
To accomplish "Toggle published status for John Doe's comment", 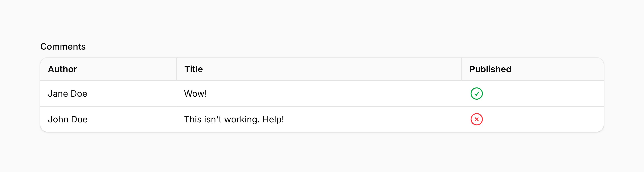I will [x=477, y=119].
